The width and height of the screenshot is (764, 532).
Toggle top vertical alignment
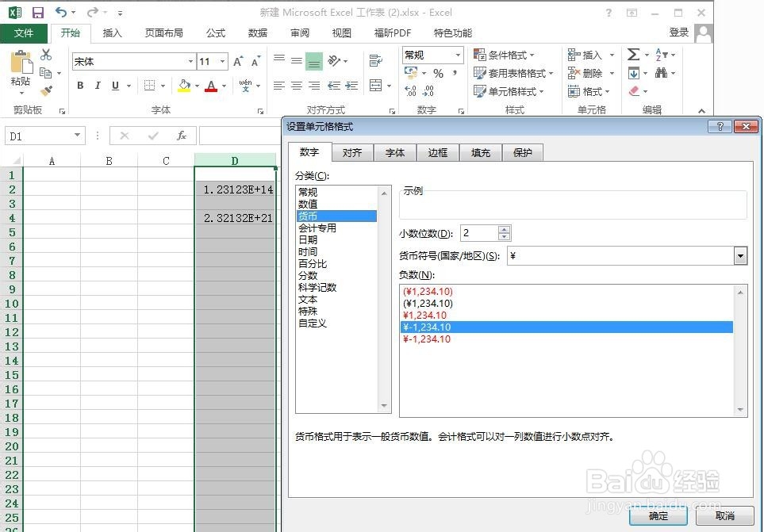pyautogui.click(x=279, y=59)
